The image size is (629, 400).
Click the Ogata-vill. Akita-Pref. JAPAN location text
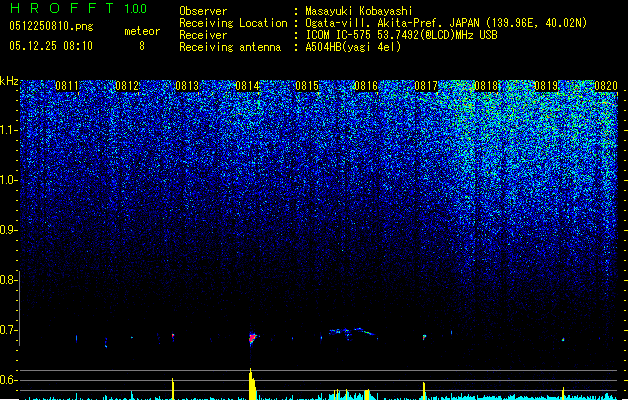pos(446,23)
